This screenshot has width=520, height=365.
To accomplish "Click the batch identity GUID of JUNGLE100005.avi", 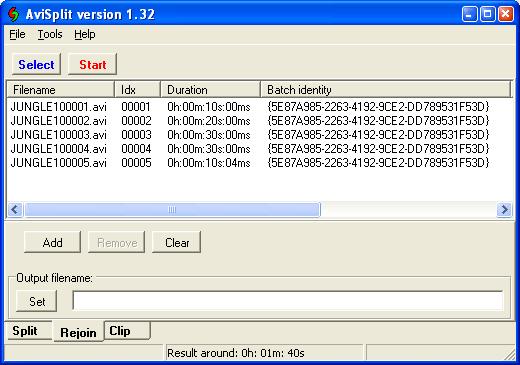I will (378, 163).
